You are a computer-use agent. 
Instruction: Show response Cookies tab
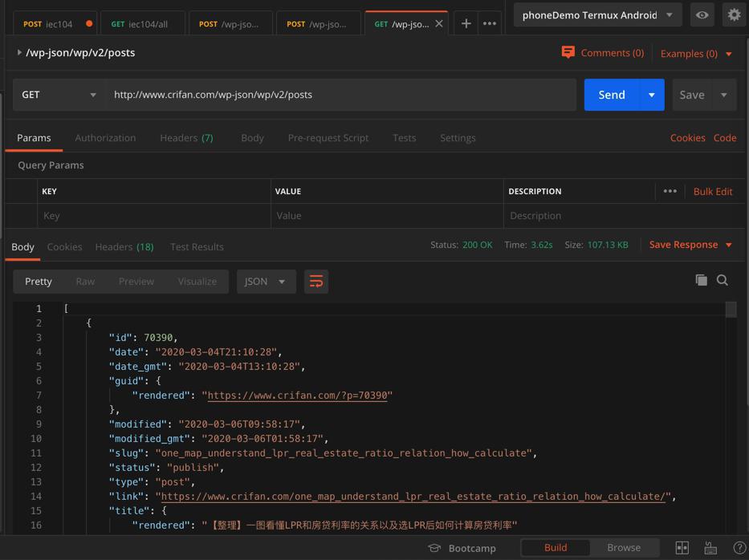click(64, 247)
